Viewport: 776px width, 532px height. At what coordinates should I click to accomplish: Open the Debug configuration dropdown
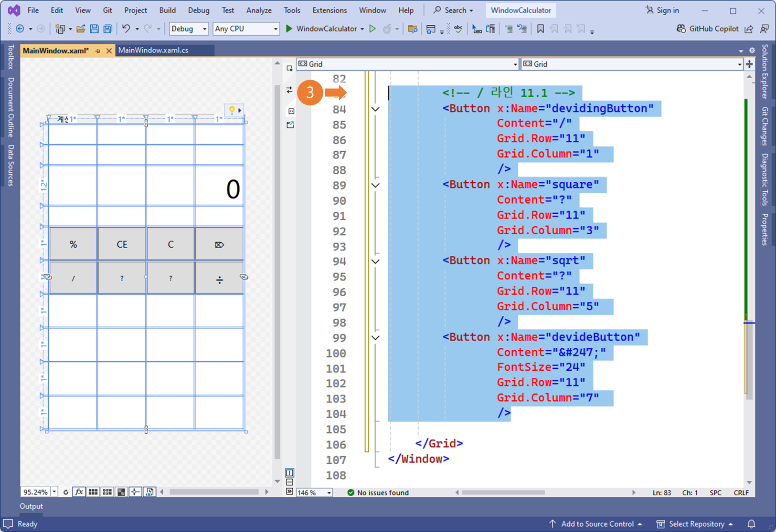click(x=189, y=29)
